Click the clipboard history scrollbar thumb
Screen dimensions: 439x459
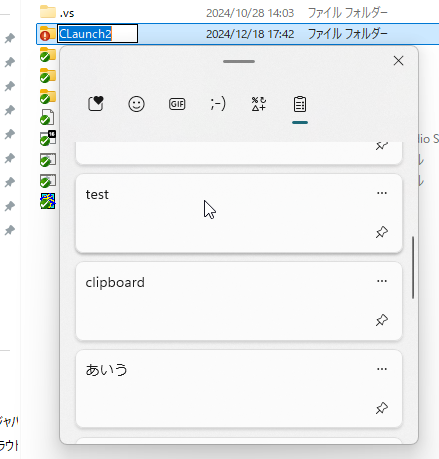413,267
